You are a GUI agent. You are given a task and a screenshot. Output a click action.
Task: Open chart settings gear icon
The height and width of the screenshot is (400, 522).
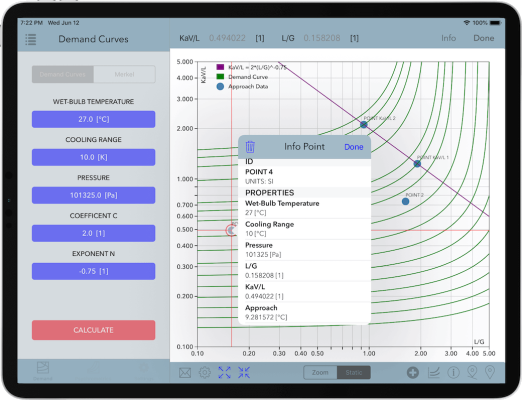click(x=205, y=372)
